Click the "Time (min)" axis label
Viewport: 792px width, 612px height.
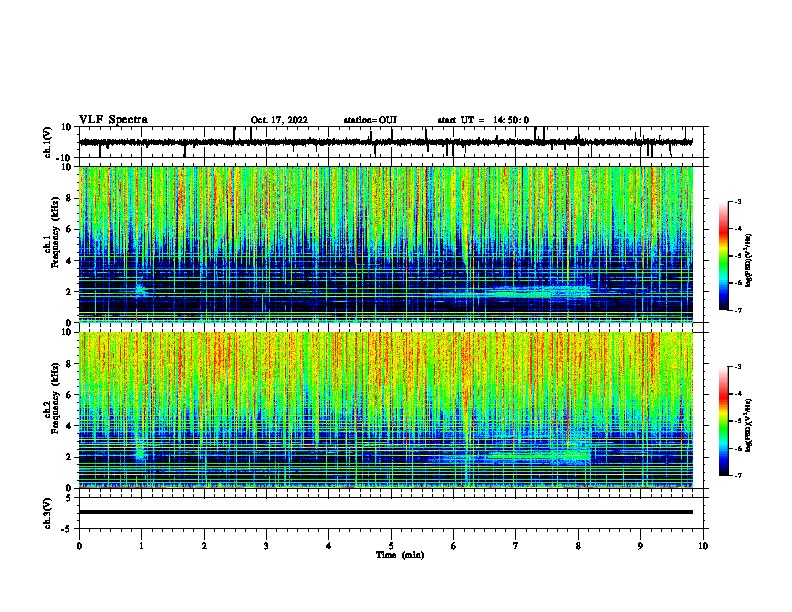pos(400,555)
